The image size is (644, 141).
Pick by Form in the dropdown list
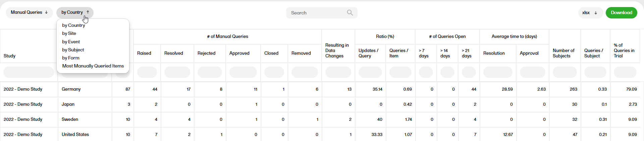click(x=71, y=58)
